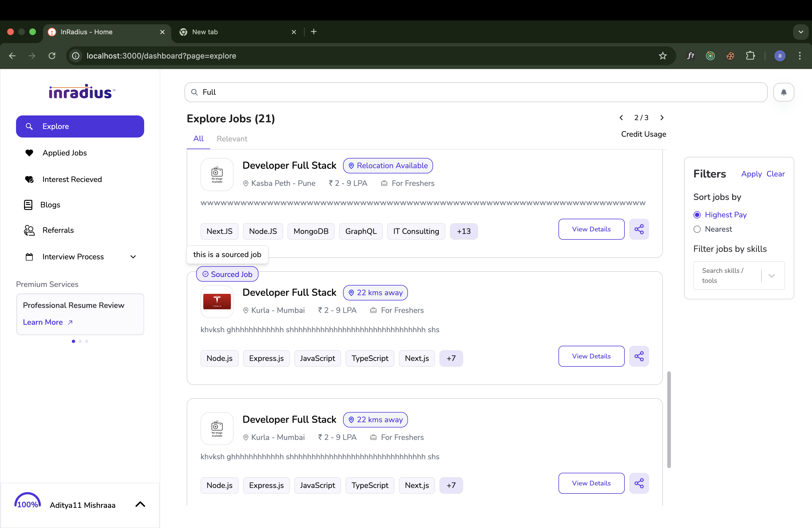Click the notification bell icon

tap(783, 92)
